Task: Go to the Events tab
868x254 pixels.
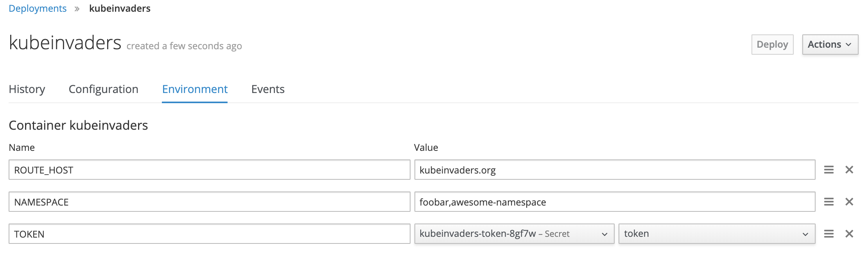Action: point(268,89)
